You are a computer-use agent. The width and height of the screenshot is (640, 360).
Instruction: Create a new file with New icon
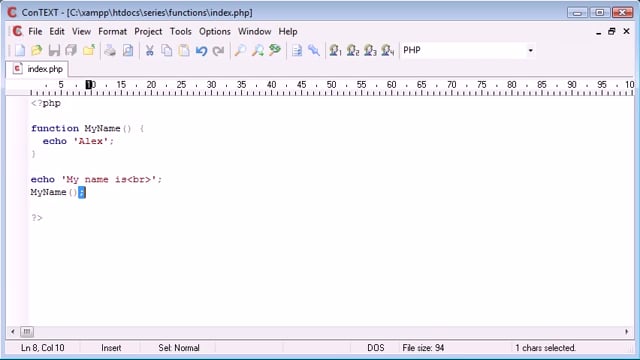19,50
